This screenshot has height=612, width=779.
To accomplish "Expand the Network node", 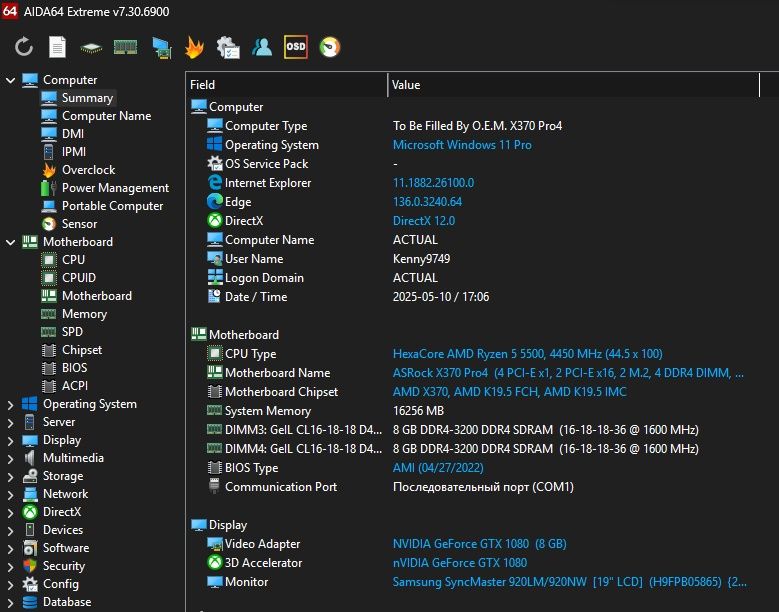I will 10,495.
